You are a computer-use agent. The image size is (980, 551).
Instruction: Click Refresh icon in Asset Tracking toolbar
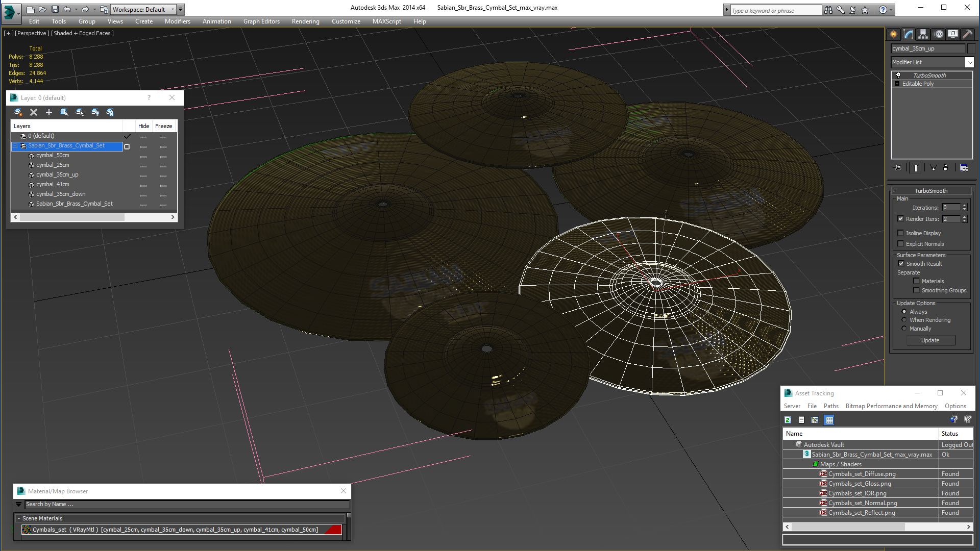[788, 420]
